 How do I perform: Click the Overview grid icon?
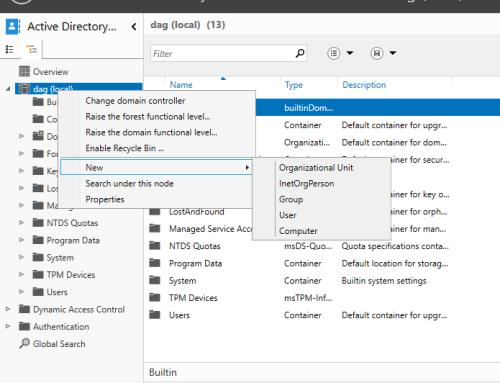pos(24,71)
